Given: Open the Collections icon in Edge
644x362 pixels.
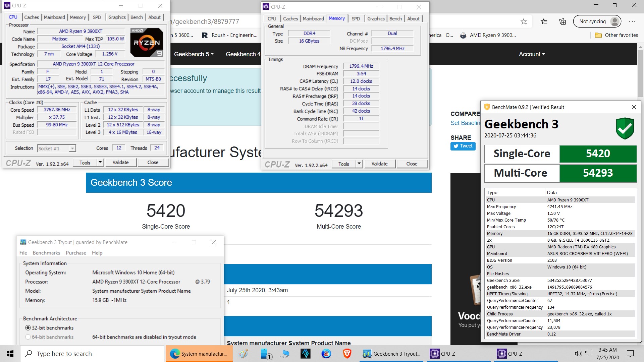Looking at the screenshot, I should (562, 22).
